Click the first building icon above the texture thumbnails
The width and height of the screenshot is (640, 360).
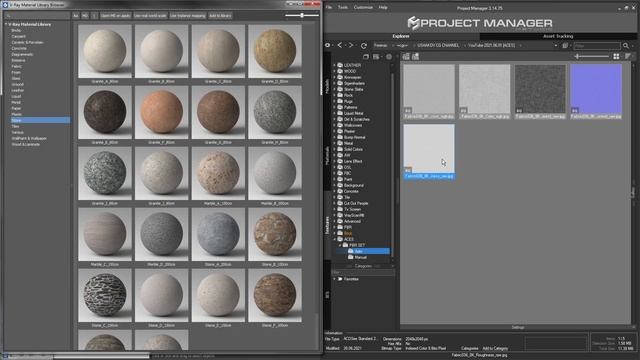click(406, 57)
